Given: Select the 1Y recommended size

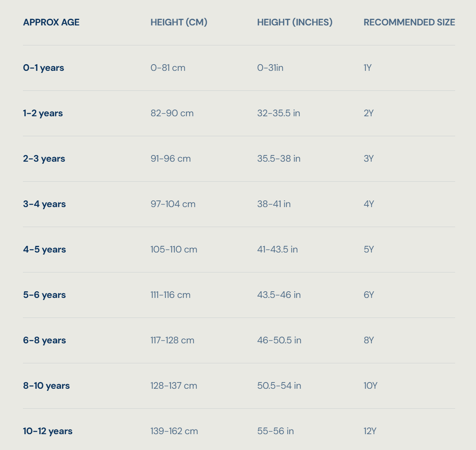Looking at the screenshot, I should (x=367, y=67).
